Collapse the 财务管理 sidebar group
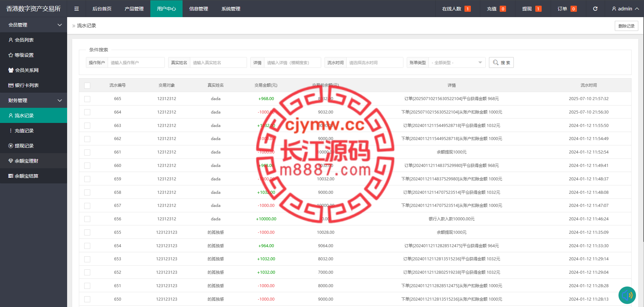The image size is (644, 307). click(34, 100)
